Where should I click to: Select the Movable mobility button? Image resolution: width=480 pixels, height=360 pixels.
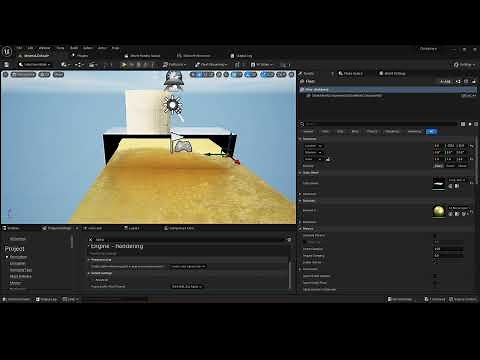coord(462,166)
